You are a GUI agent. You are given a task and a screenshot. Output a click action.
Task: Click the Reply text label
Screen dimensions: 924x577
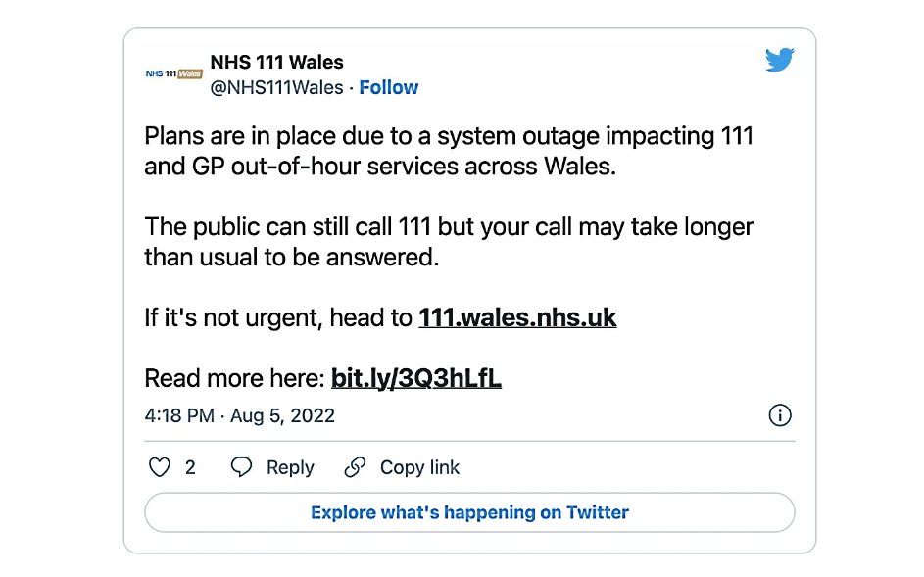click(x=290, y=467)
